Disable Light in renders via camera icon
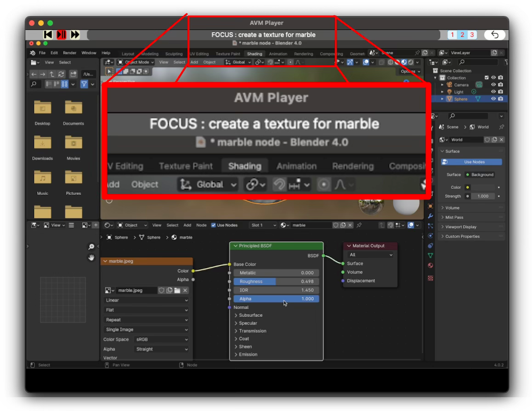Screen dimensions: 532x411 pos(500,92)
